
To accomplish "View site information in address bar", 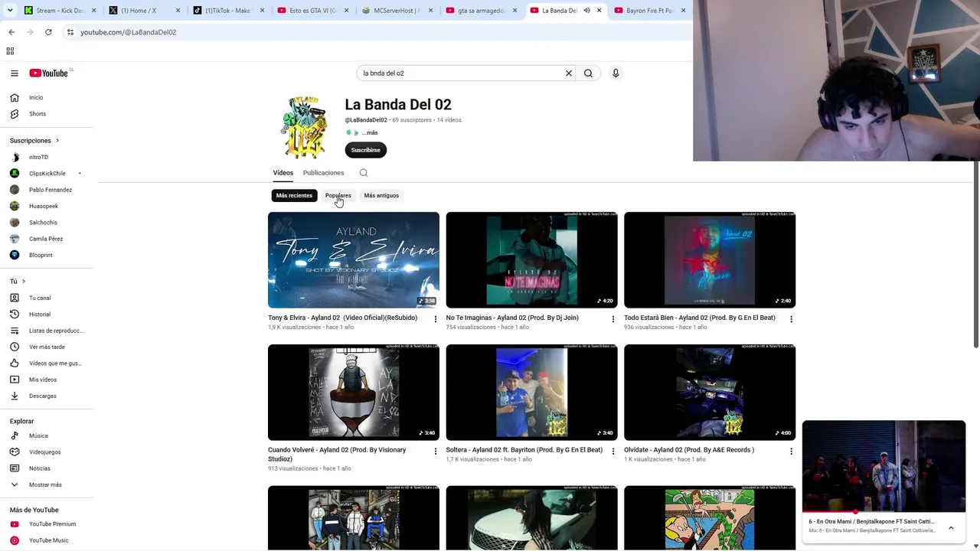I will (70, 32).
